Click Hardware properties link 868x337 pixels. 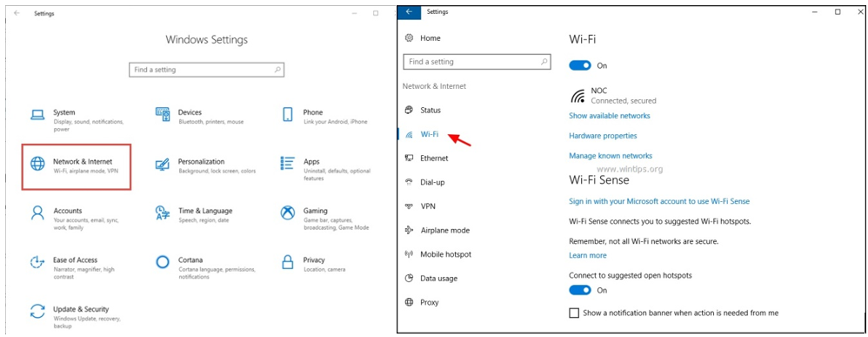(x=603, y=136)
